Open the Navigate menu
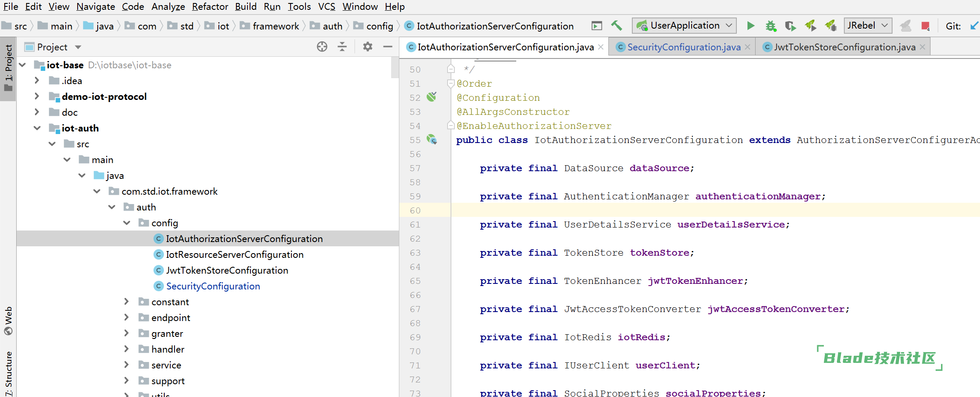Viewport: 980px width, 397px height. tap(96, 6)
